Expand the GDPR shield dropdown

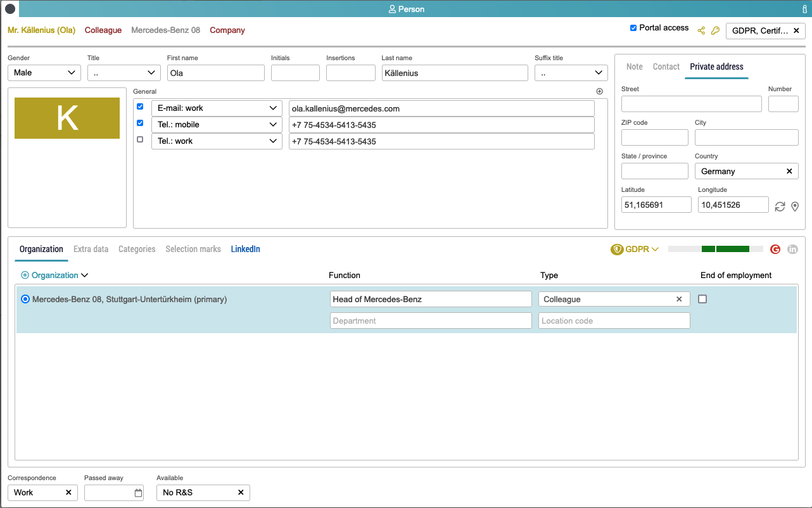point(635,250)
